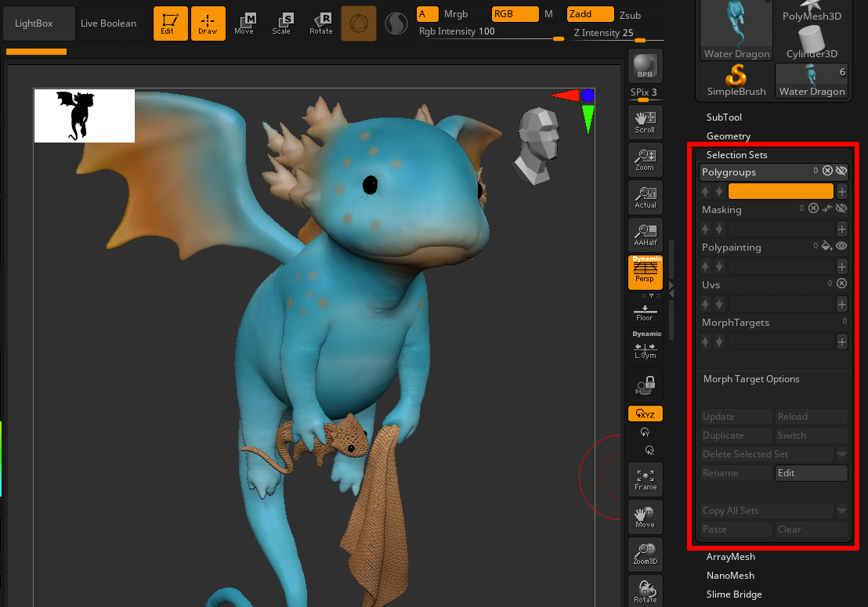Open the LightBox browser

(38, 23)
